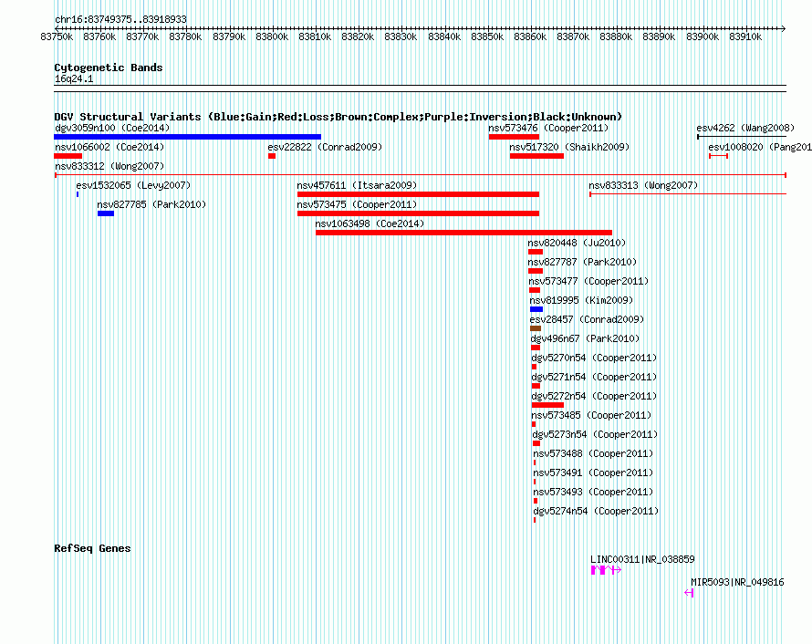Image resolution: width=812 pixels, height=644 pixels.
Task: Click the nsv517320 (Shaikh2009) loss bar
Action: point(536,156)
